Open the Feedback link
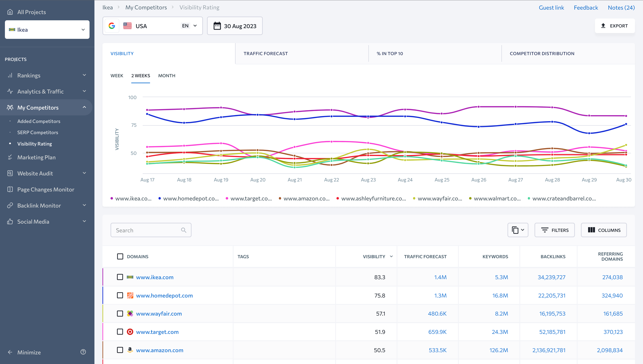 pyautogui.click(x=586, y=8)
